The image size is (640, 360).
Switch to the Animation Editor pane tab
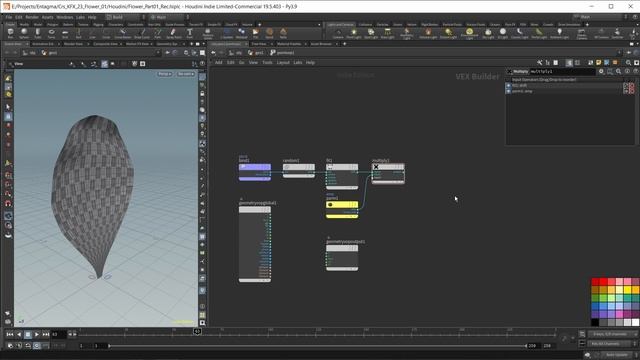click(x=43, y=44)
